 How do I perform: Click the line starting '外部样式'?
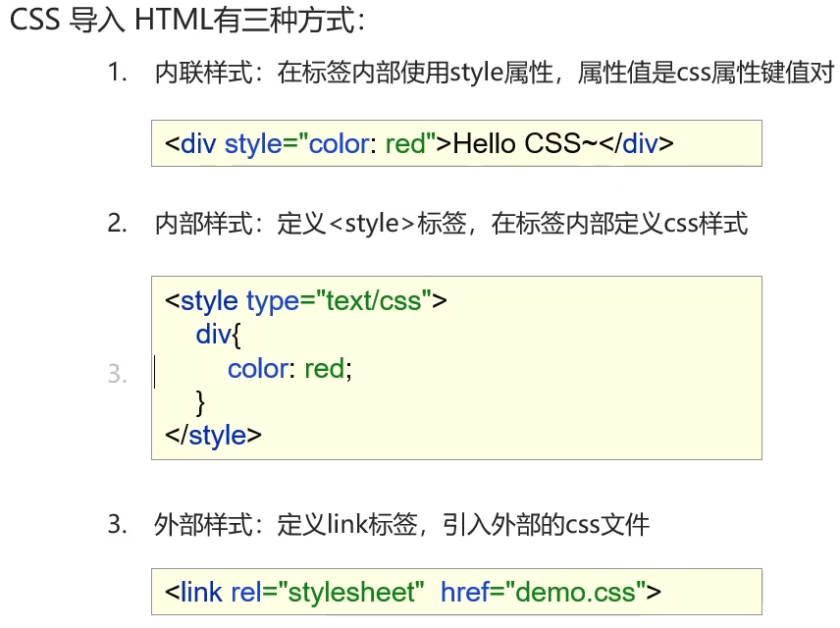click(x=401, y=524)
